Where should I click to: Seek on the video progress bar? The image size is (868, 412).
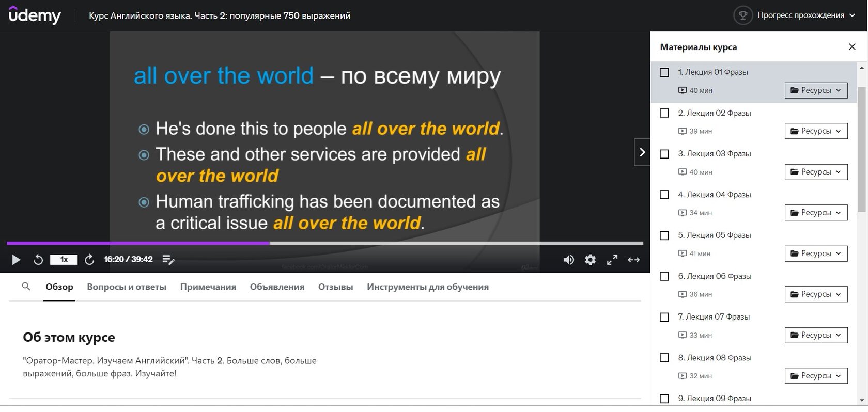pyautogui.click(x=325, y=243)
